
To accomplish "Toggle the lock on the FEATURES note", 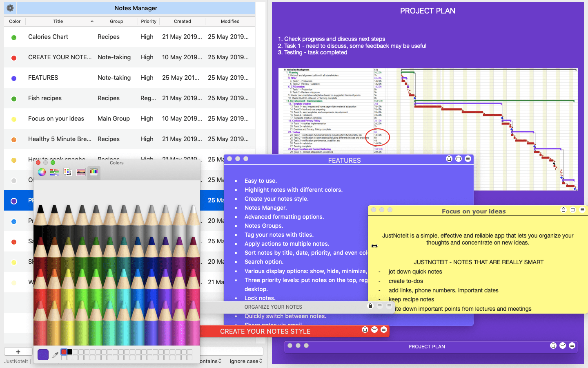I will pos(449,159).
